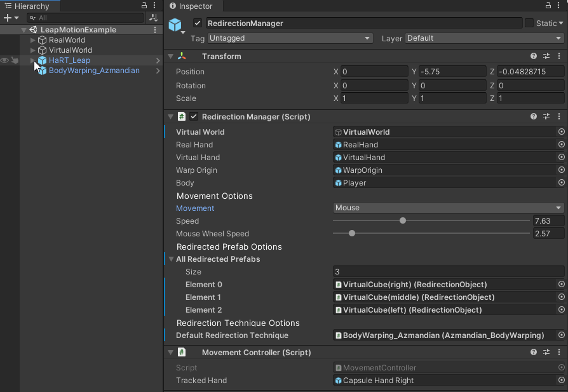568x392 pixels.
Task: Open the Movement dropdown set to Mouse
Action: 448,208
